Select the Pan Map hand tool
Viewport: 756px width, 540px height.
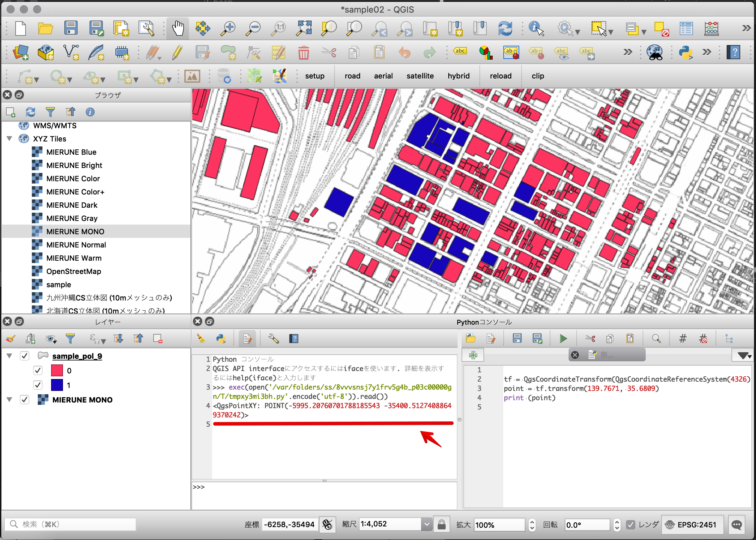pyautogui.click(x=178, y=28)
